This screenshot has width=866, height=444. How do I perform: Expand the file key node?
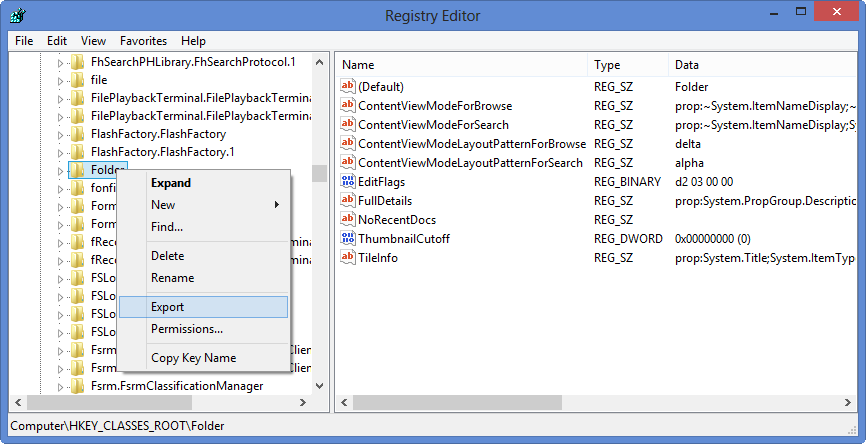61,81
